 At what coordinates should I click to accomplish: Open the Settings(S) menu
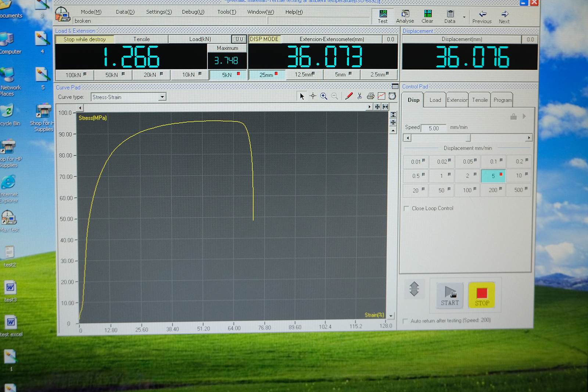pyautogui.click(x=159, y=12)
